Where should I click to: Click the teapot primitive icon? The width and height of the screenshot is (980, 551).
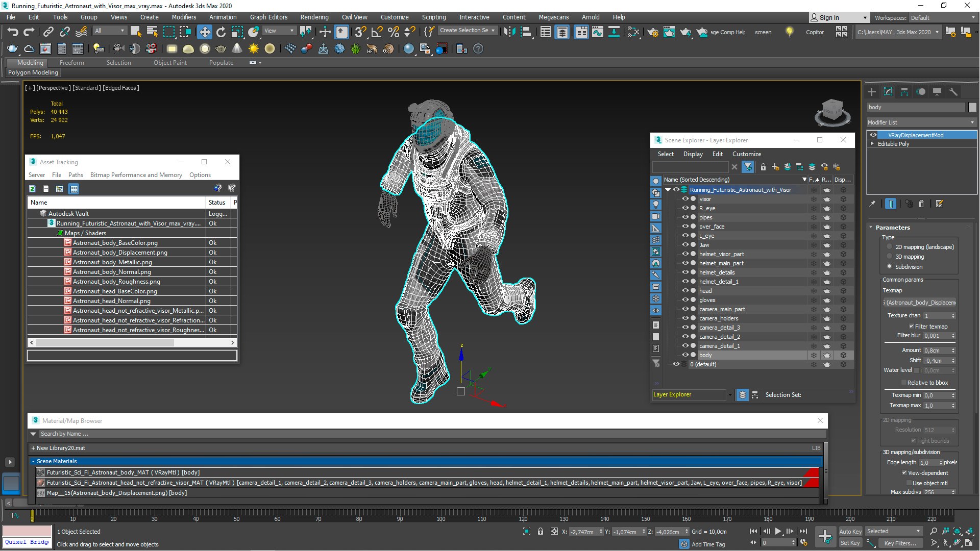click(x=220, y=49)
